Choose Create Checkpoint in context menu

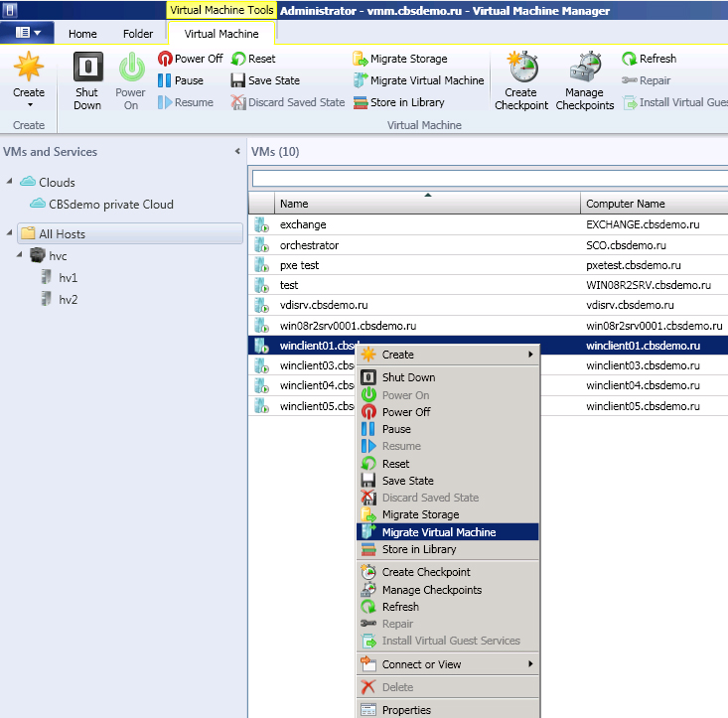coord(448,572)
